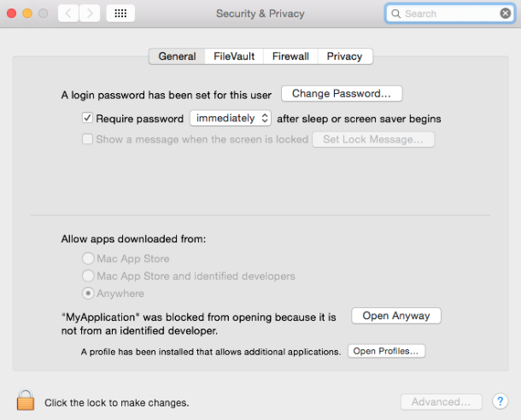521x420 pixels.
Task: Select Mac App Store and identified developers
Action: (x=88, y=276)
